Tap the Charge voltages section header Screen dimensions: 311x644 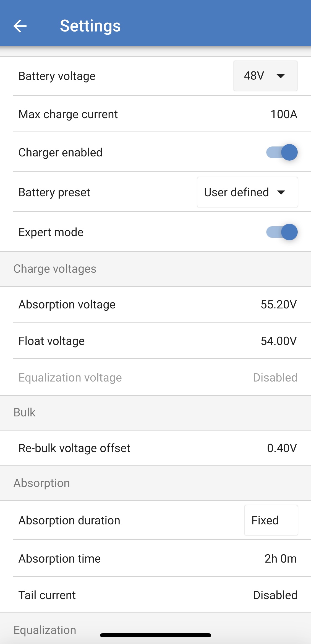[x=55, y=269]
